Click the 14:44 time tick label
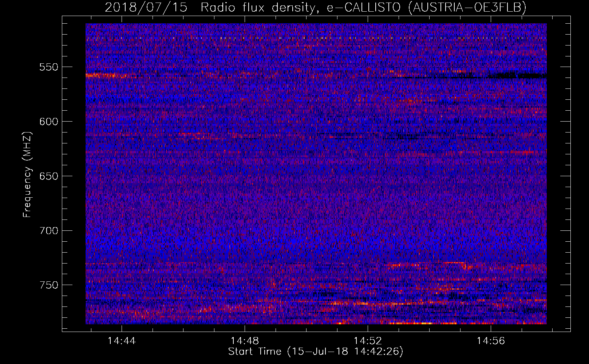The height and width of the screenshot is (364, 589). pyautogui.click(x=122, y=341)
